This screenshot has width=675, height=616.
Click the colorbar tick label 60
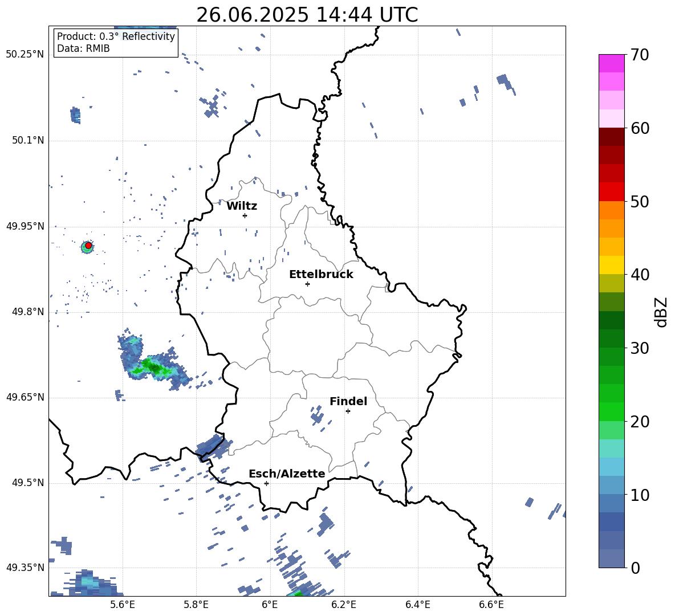[639, 128]
